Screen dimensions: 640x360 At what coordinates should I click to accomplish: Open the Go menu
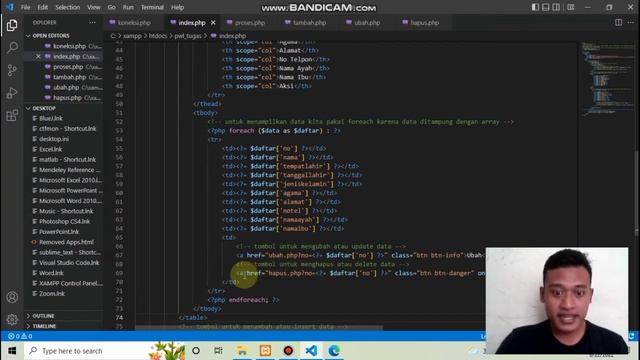tap(111, 7)
